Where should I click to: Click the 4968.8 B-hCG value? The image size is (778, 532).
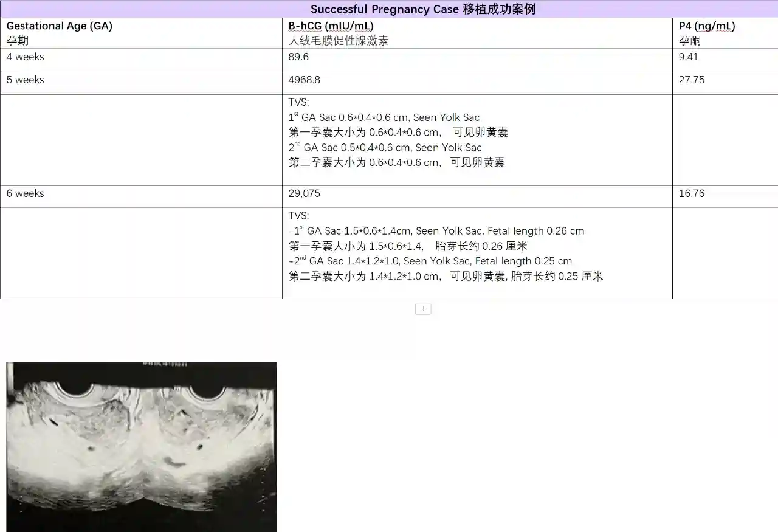[x=304, y=80]
